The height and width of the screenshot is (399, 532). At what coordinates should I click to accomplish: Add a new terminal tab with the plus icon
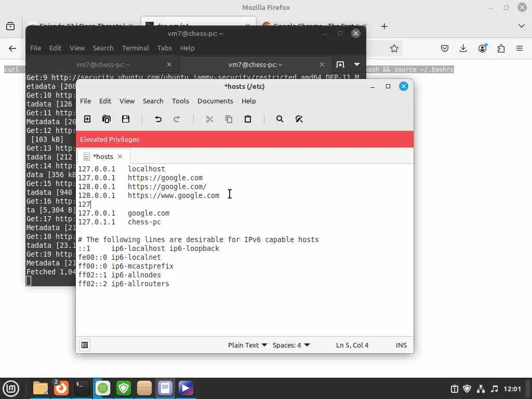[x=340, y=64]
